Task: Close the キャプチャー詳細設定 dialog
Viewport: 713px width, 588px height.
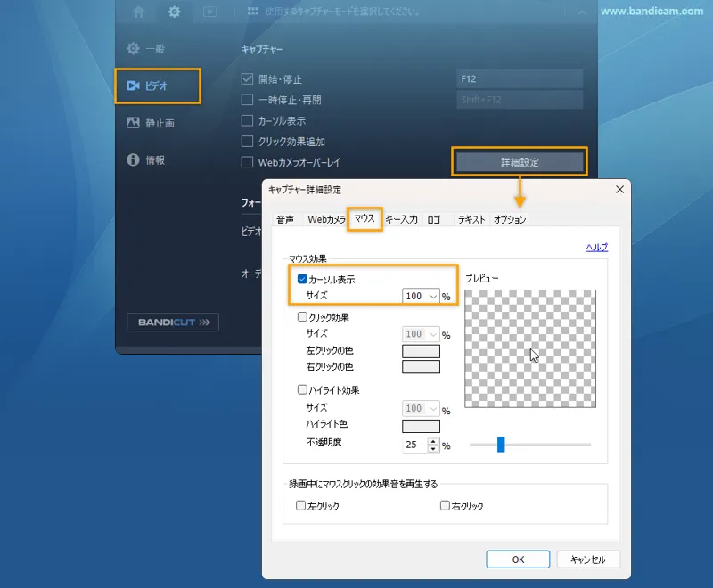Action: 619,190
